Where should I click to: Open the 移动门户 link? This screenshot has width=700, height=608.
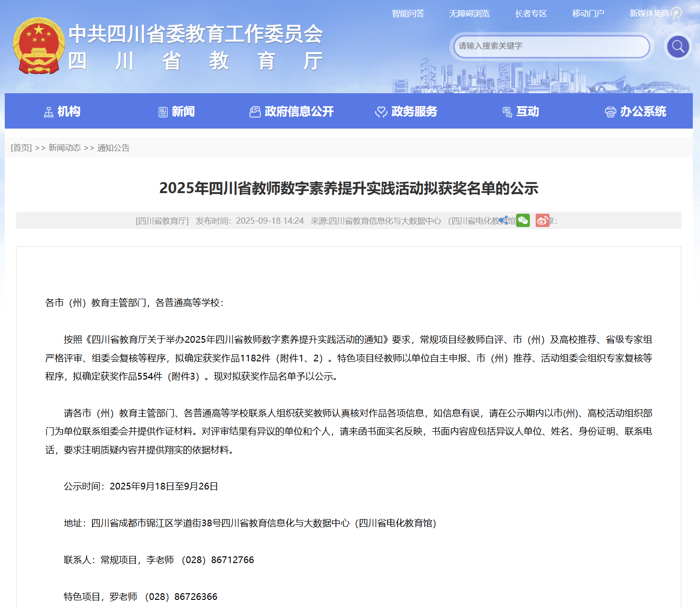(588, 13)
